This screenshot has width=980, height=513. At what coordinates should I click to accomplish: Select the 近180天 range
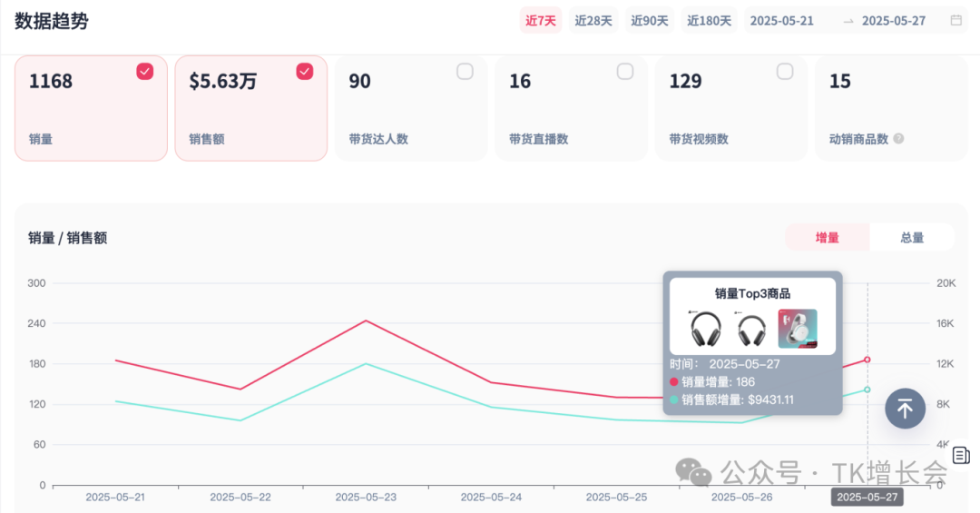(x=709, y=20)
